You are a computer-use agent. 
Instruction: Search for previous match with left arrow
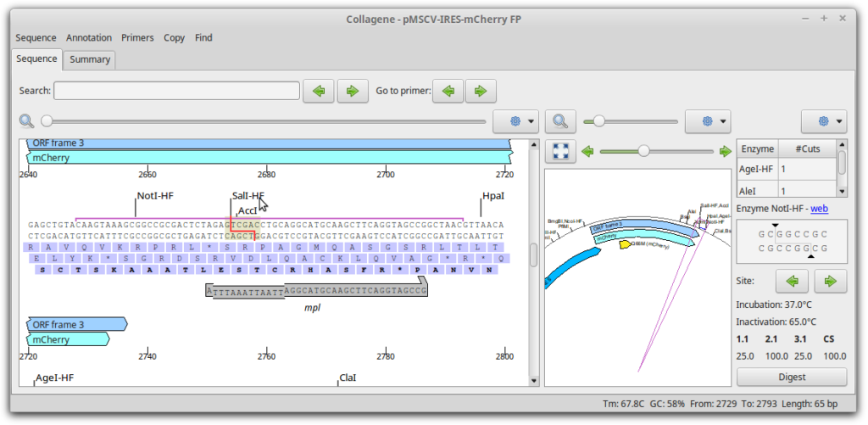[319, 91]
